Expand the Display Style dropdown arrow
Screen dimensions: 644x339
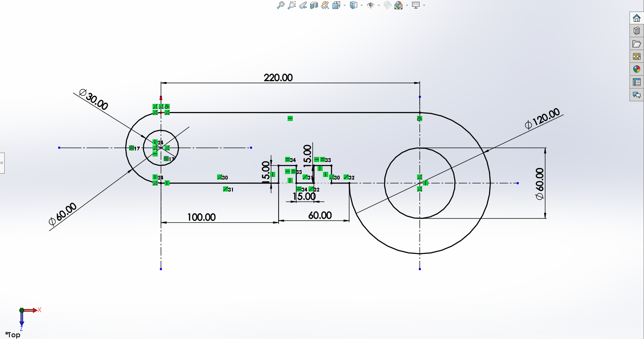[362, 6]
